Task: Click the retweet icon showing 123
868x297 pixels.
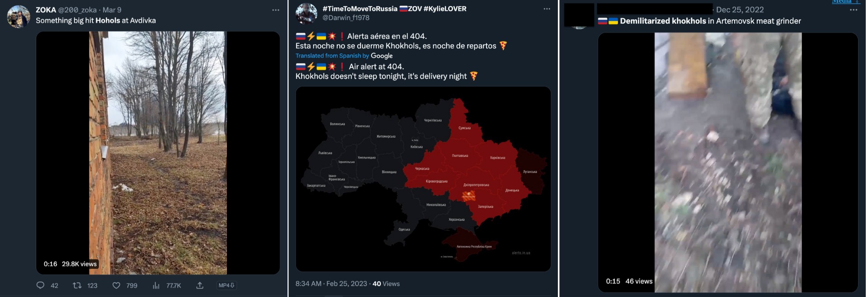Action: coord(77,285)
